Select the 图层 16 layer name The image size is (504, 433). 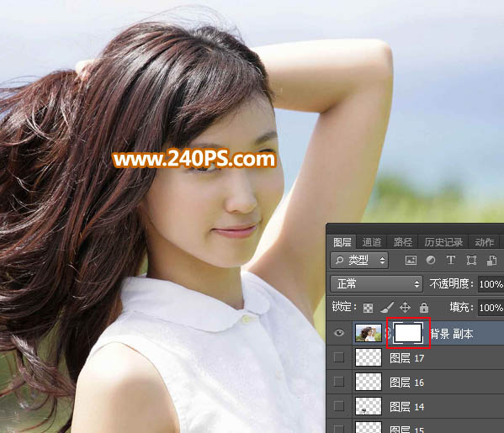(x=407, y=383)
